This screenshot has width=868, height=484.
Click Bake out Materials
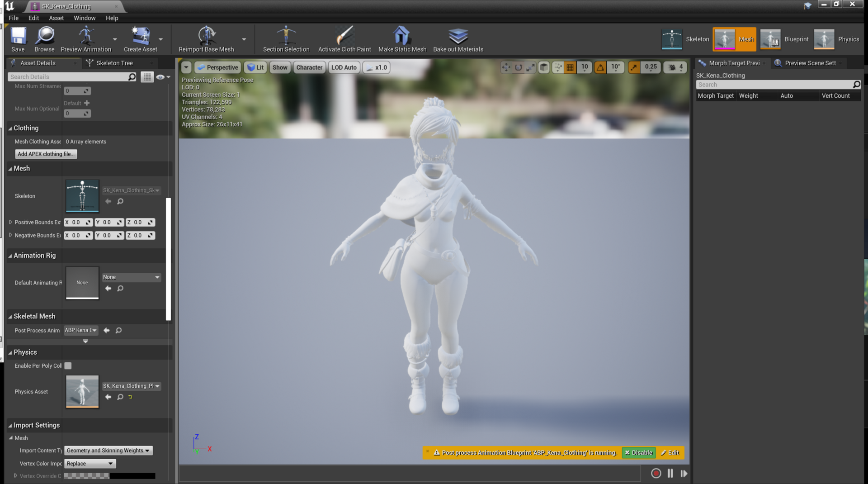click(x=458, y=39)
